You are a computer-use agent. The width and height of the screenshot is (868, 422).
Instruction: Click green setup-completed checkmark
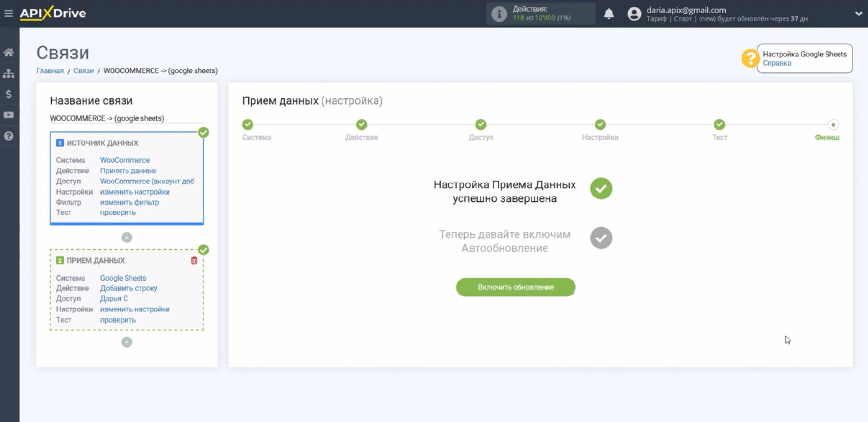[601, 188]
